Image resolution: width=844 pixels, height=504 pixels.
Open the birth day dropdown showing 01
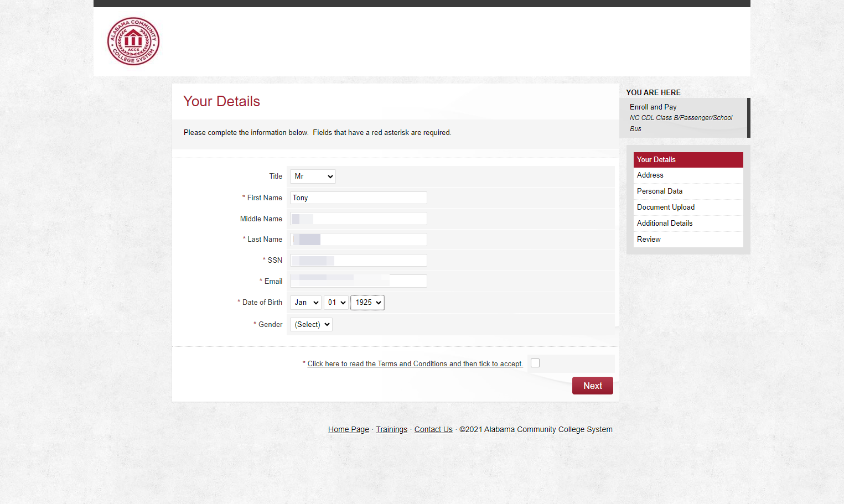pyautogui.click(x=336, y=303)
